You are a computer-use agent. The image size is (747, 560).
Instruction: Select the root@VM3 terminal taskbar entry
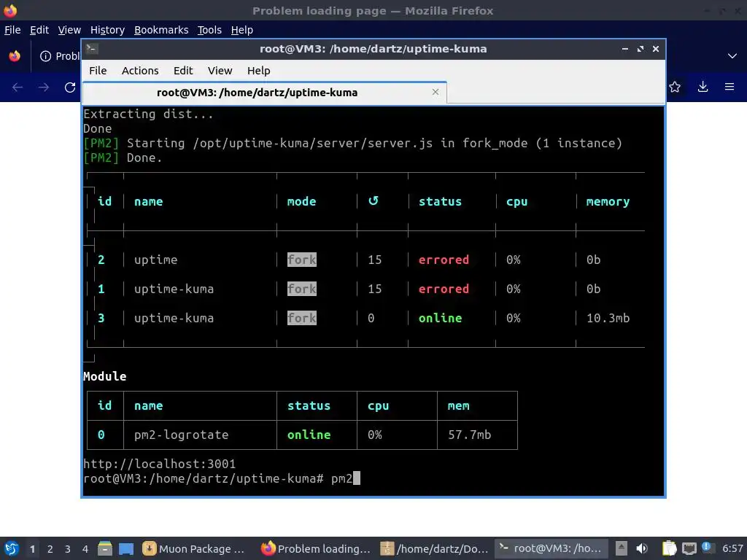pos(551,548)
